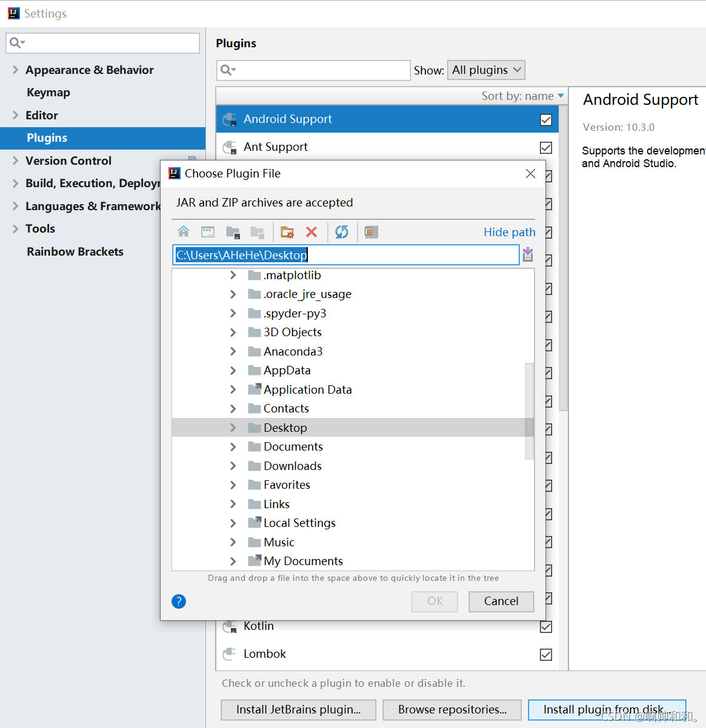Click magnifier icon in plugins search field
706x728 pixels.
tap(228, 70)
